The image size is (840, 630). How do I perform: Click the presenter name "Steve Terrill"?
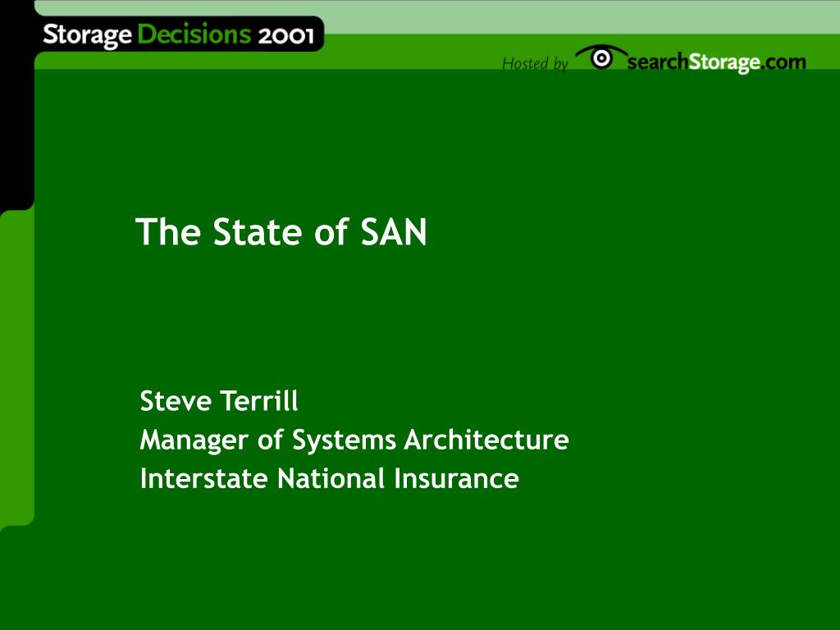[218, 400]
